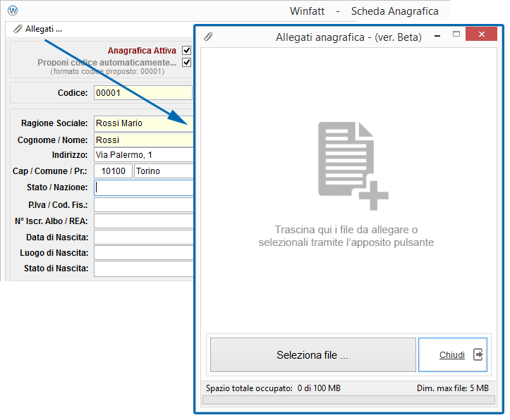Image resolution: width=510 pixels, height=420 pixels.
Task: Click the N° Iscr. Albo / REA field
Action: click(x=143, y=221)
